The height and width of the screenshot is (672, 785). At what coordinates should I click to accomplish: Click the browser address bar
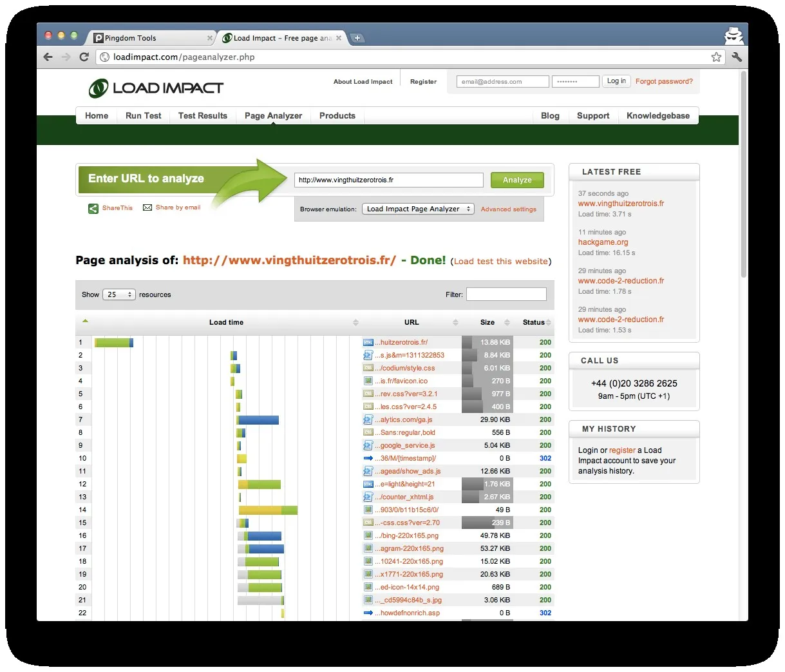click(411, 57)
